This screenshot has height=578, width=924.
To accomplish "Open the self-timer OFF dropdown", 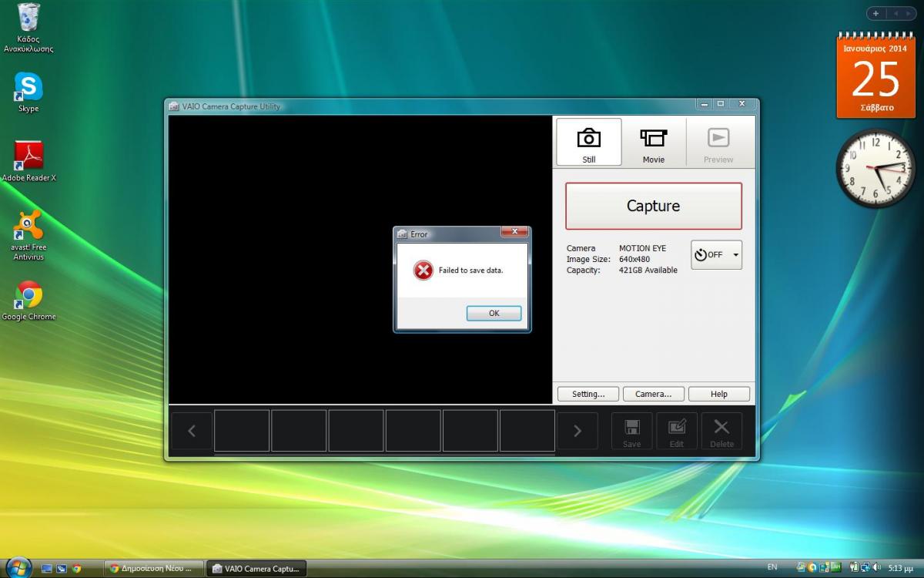I will (x=716, y=254).
